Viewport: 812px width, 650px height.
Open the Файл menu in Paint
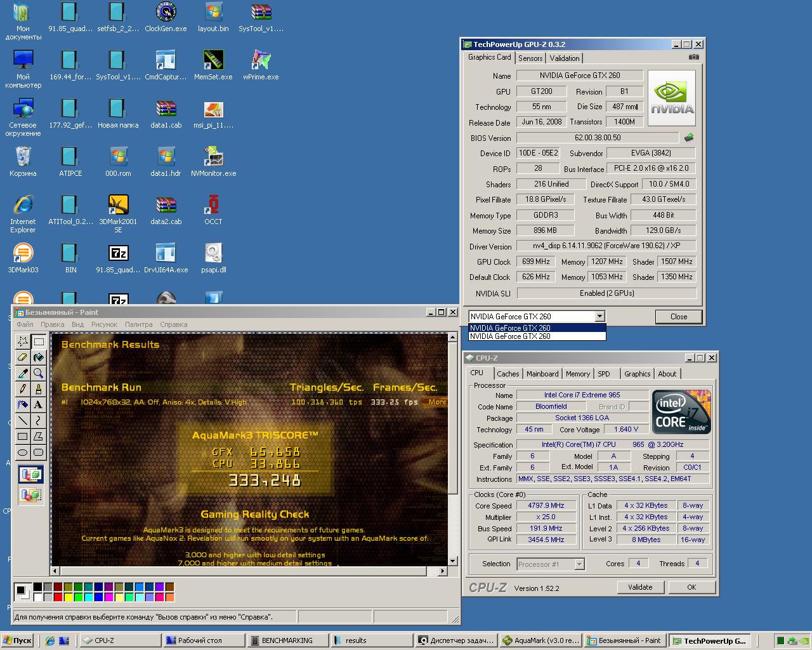click(25, 324)
